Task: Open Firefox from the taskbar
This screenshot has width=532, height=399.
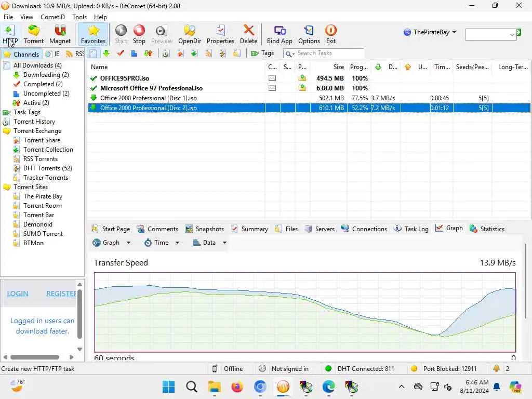Action: click(237, 387)
